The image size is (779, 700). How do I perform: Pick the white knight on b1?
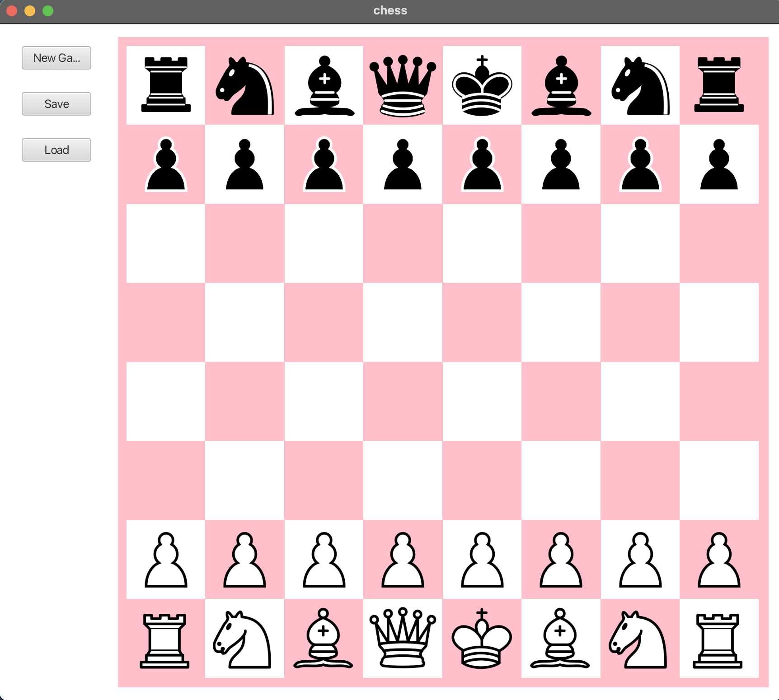point(244,638)
